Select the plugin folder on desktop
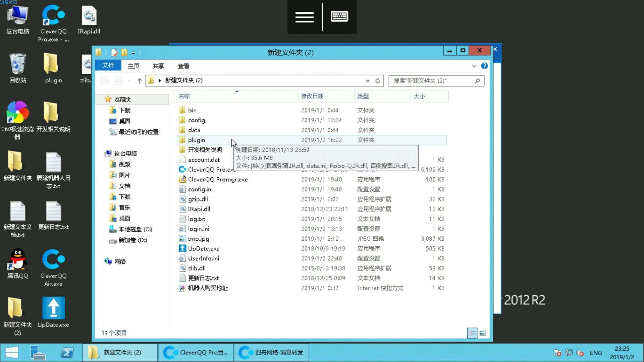 [53, 69]
